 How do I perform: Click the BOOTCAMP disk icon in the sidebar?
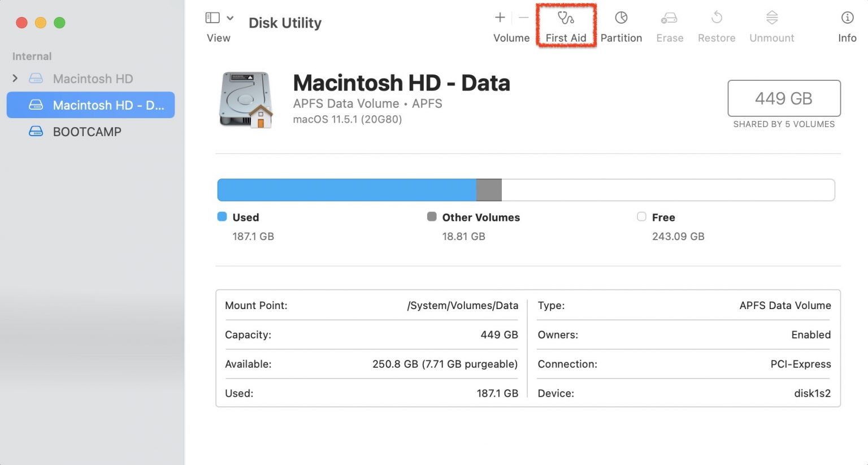tap(36, 131)
